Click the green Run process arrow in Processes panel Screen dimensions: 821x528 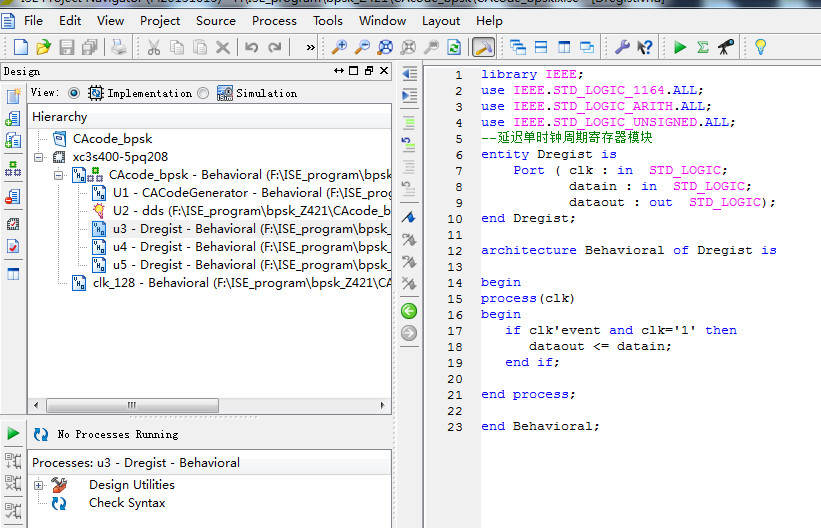[x=13, y=433]
